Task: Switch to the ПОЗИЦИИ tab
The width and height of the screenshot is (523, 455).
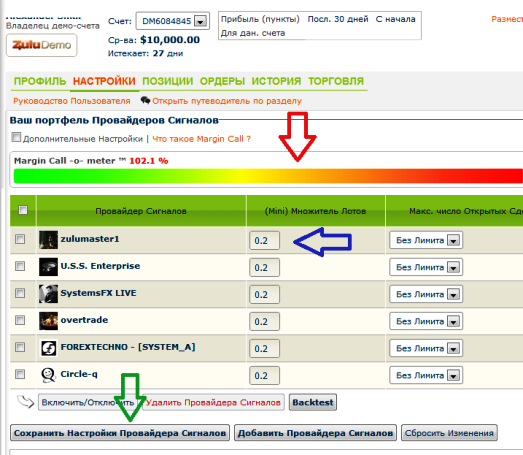Action: 167,81
